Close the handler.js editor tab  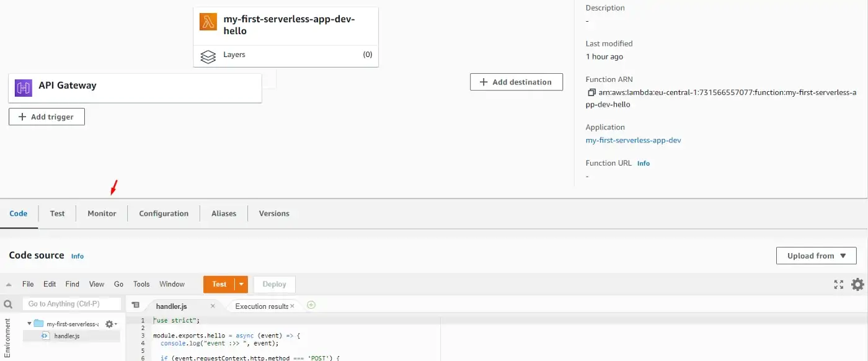[x=213, y=306]
